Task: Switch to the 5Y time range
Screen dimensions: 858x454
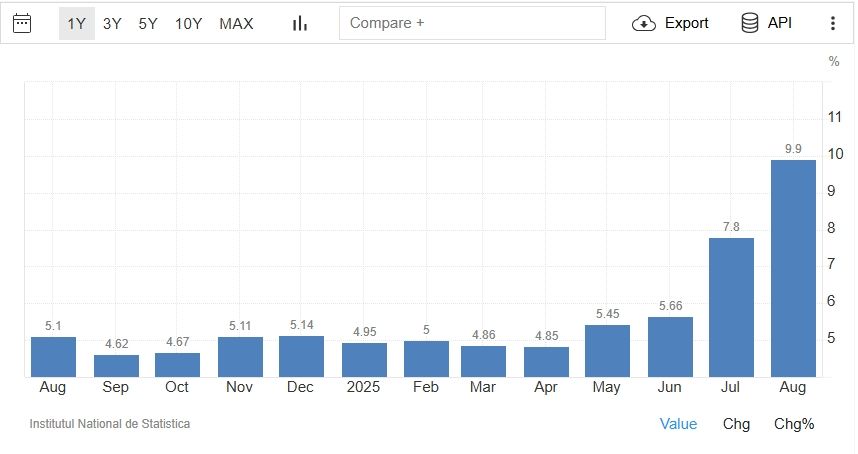Action: (148, 23)
